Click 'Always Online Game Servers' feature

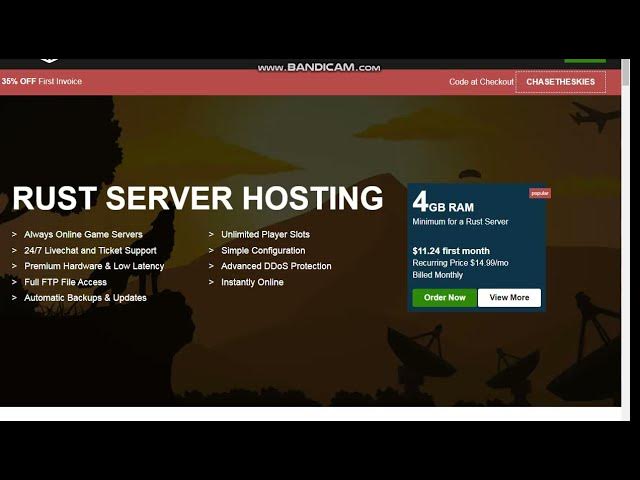pos(83,234)
